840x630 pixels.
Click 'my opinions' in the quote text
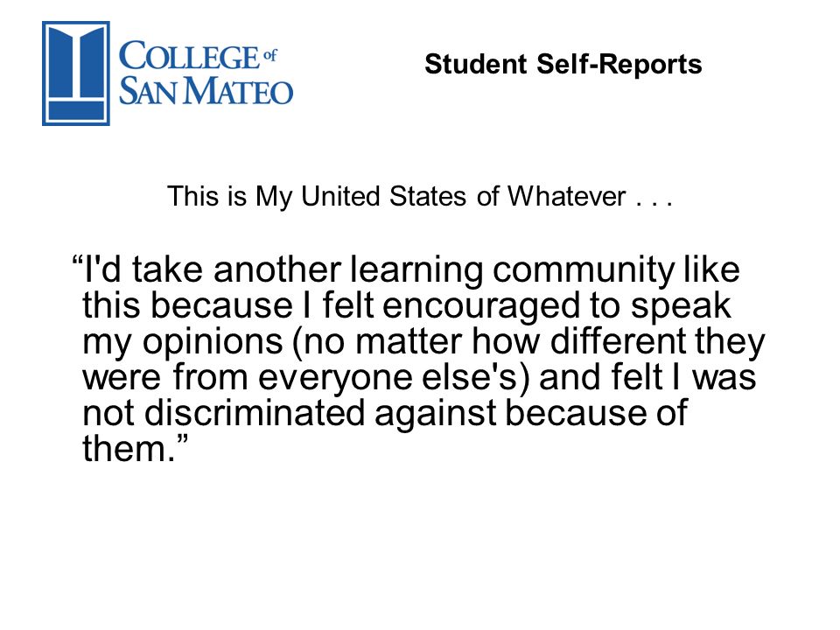pyautogui.click(x=182, y=342)
